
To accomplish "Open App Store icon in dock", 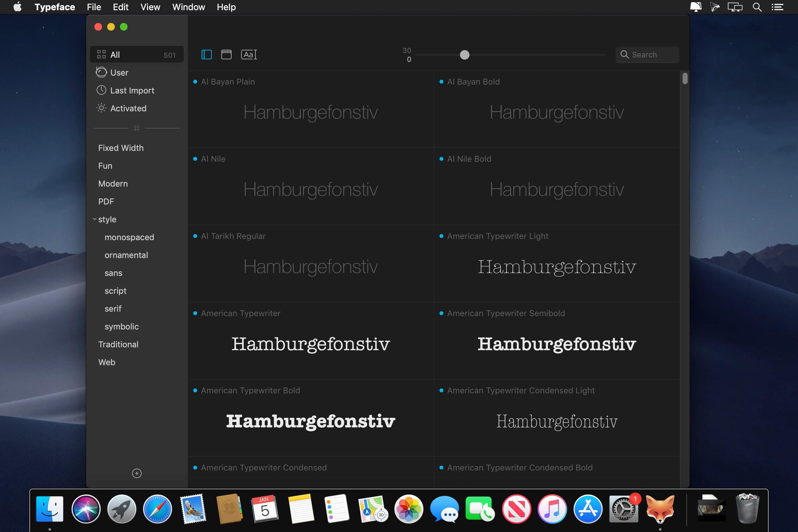I will [588, 509].
